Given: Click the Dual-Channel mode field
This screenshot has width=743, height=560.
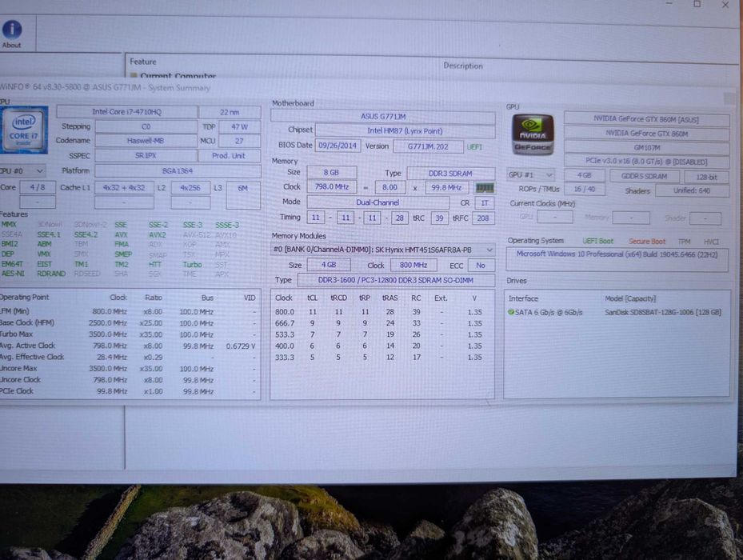Looking at the screenshot, I should tap(377, 202).
